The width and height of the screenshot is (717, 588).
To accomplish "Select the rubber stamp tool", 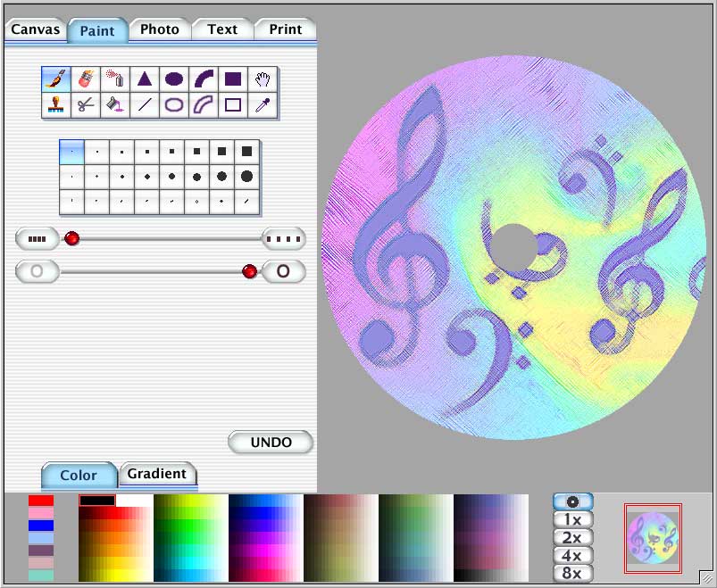I will [x=56, y=105].
